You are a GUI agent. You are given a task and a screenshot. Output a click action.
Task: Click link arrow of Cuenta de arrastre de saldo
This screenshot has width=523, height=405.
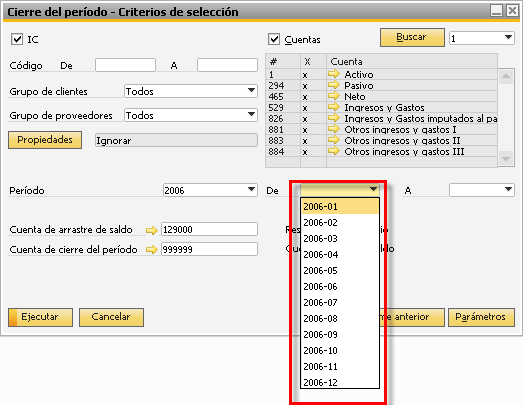152,230
